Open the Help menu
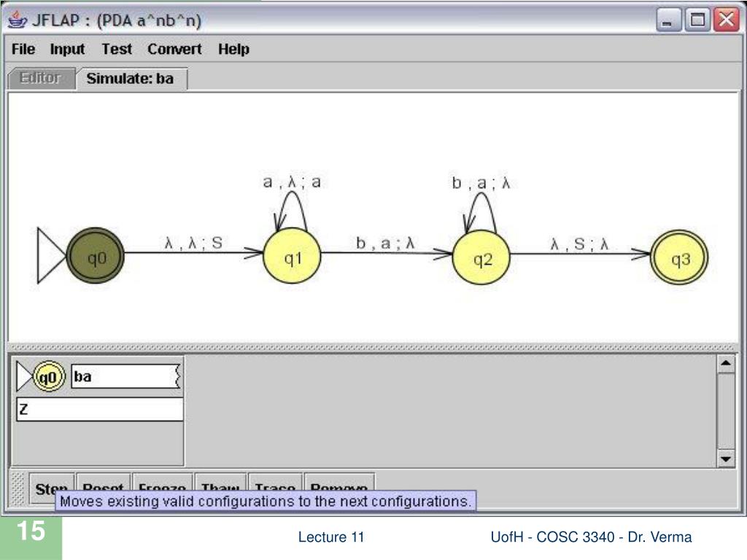Screen dimensions: 747x560 coord(233,49)
